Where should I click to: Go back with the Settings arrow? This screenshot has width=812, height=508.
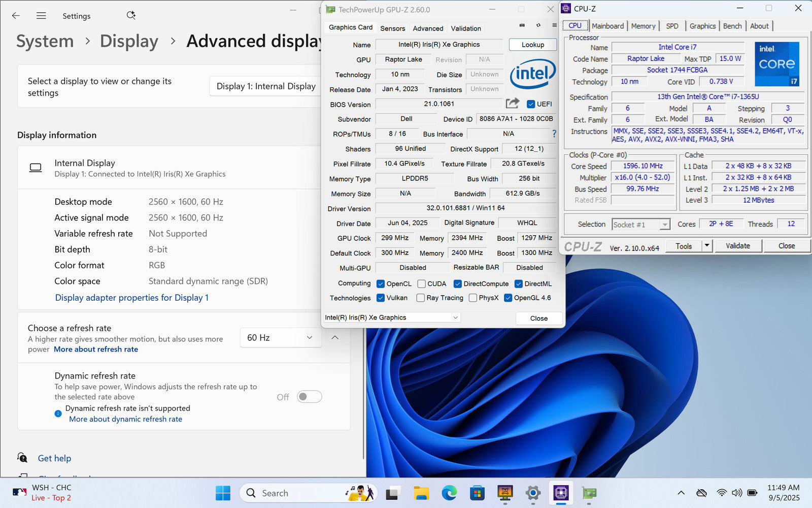(x=16, y=16)
